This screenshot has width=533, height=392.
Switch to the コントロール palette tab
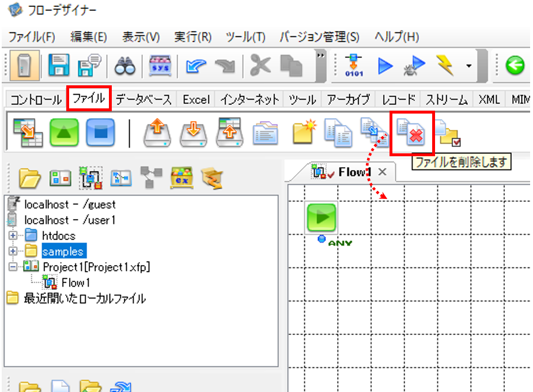36,100
